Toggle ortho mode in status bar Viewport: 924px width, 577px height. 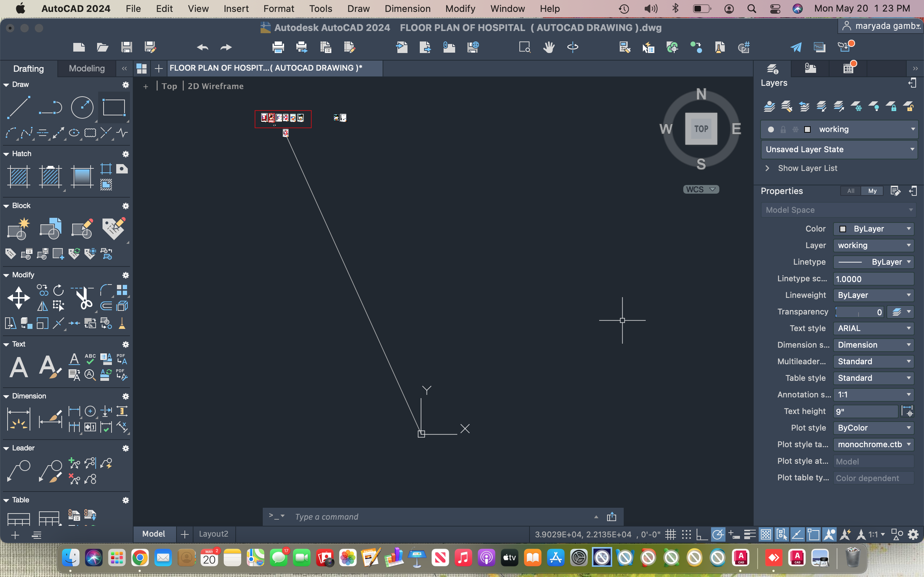coord(702,534)
